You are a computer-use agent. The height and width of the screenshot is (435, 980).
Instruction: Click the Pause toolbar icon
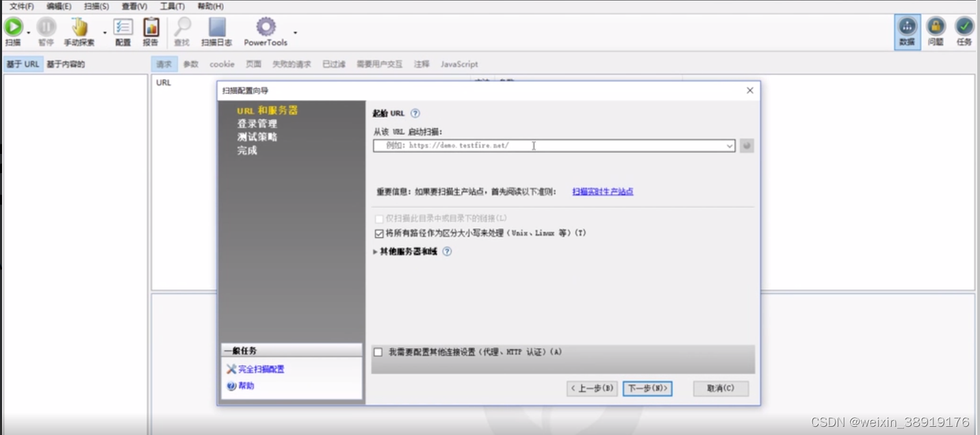tap(46, 27)
